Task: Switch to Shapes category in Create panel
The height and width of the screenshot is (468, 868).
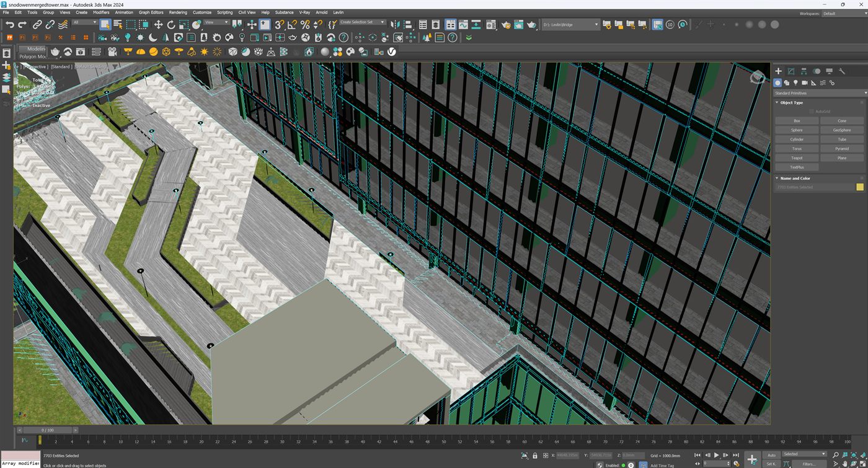Action: tap(787, 82)
